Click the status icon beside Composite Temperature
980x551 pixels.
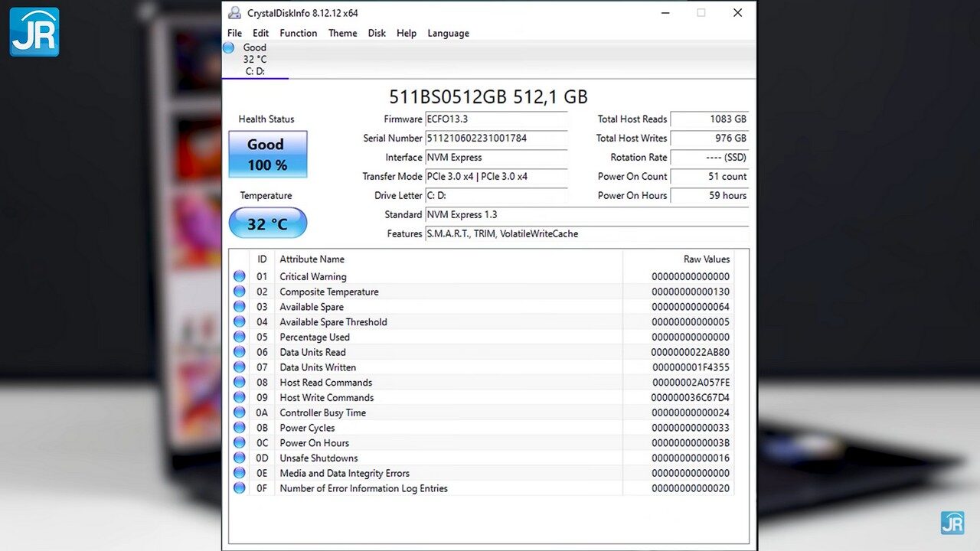click(x=240, y=292)
